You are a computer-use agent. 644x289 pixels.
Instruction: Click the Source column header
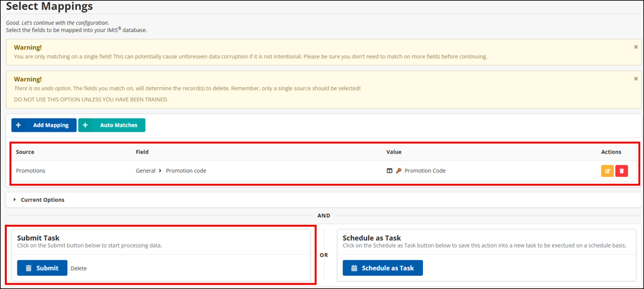click(25, 152)
